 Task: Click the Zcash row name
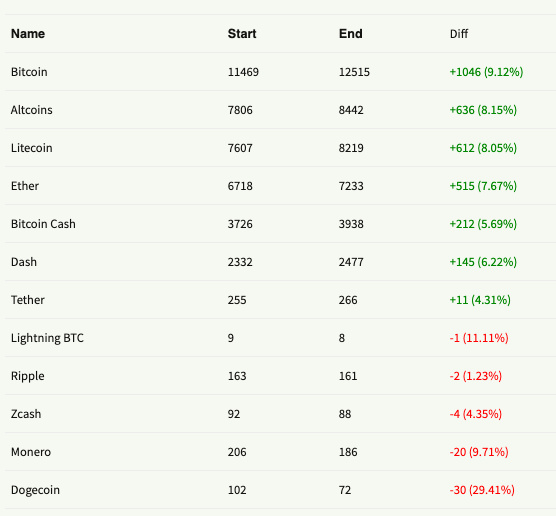(26, 414)
